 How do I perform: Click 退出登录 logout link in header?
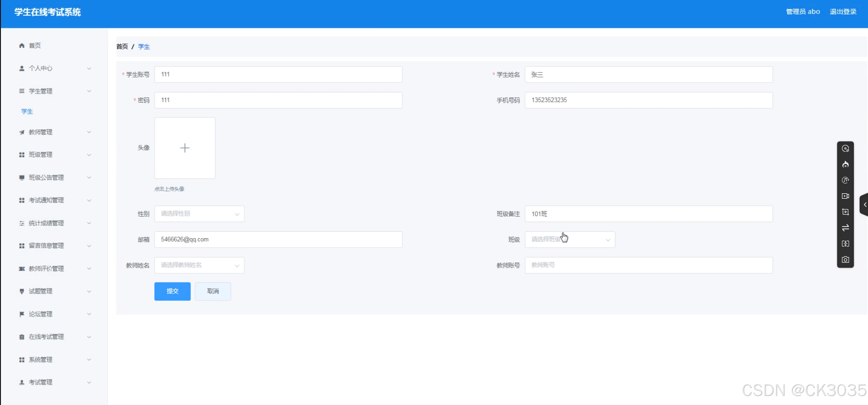click(842, 12)
